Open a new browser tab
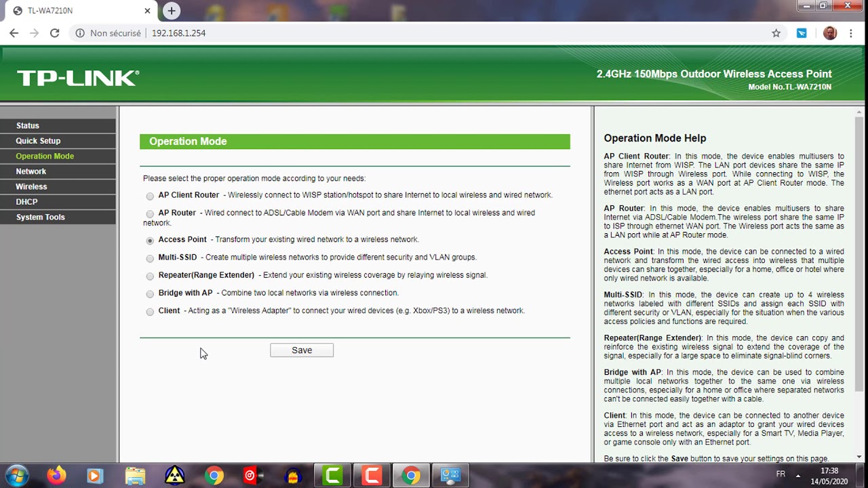 (172, 11)
